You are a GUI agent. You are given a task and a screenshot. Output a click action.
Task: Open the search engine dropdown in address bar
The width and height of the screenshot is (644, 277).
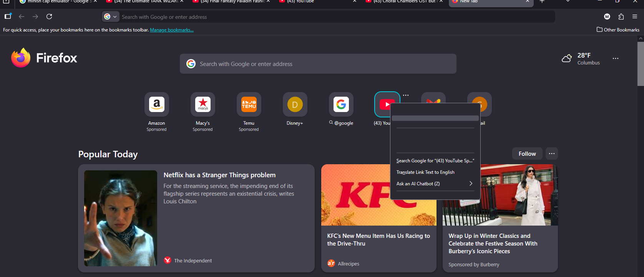(111, 16)
